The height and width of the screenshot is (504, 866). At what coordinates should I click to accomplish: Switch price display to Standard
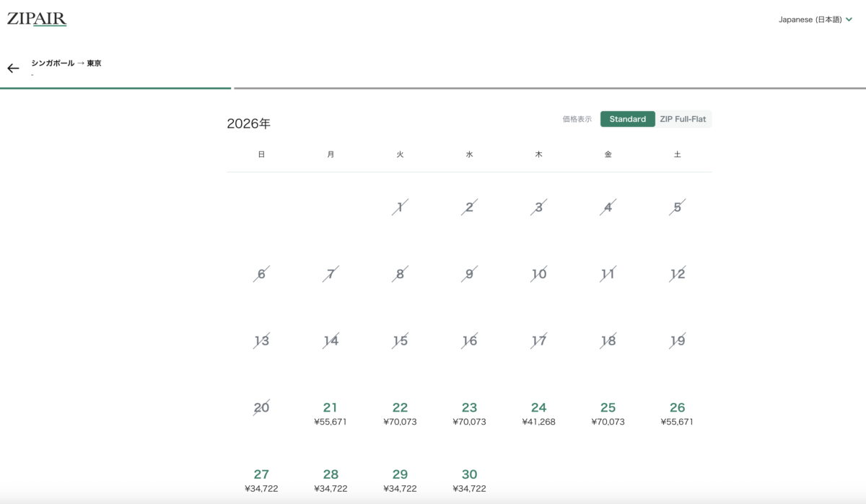pos(627,119)
